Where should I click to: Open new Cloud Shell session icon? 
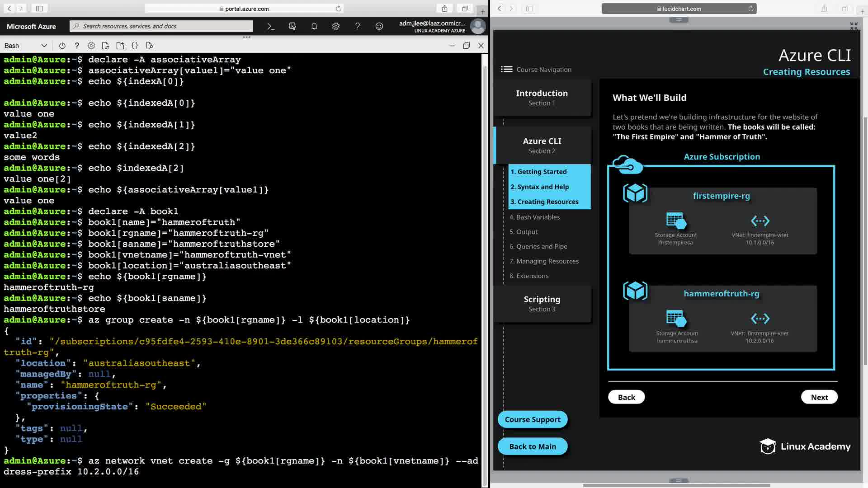pyautogui.click(x=120, y=46)
